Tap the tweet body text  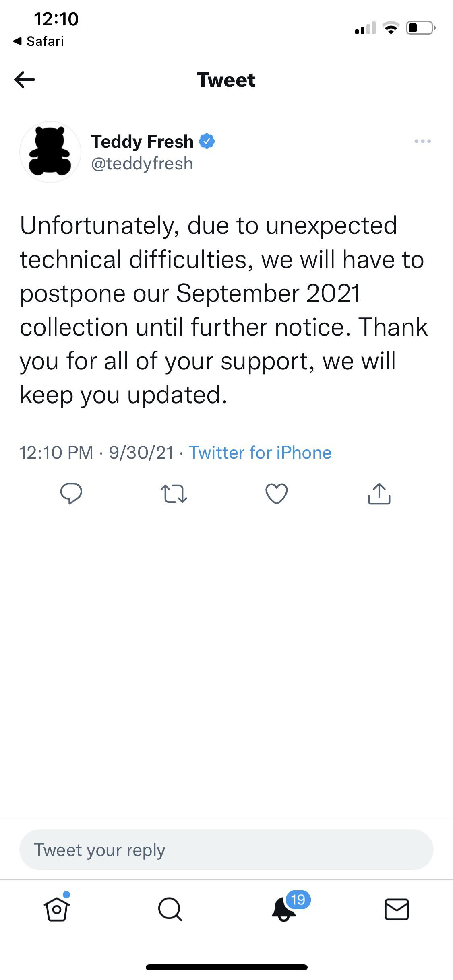coord(223,310)
